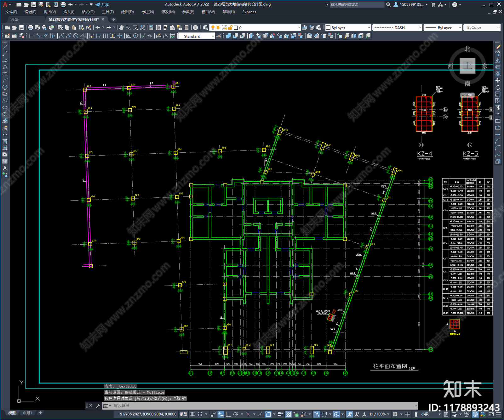Screen dimensions: 504x420
Task: Open the ByLayer lineweight dropdown
Action: [443, 28]
